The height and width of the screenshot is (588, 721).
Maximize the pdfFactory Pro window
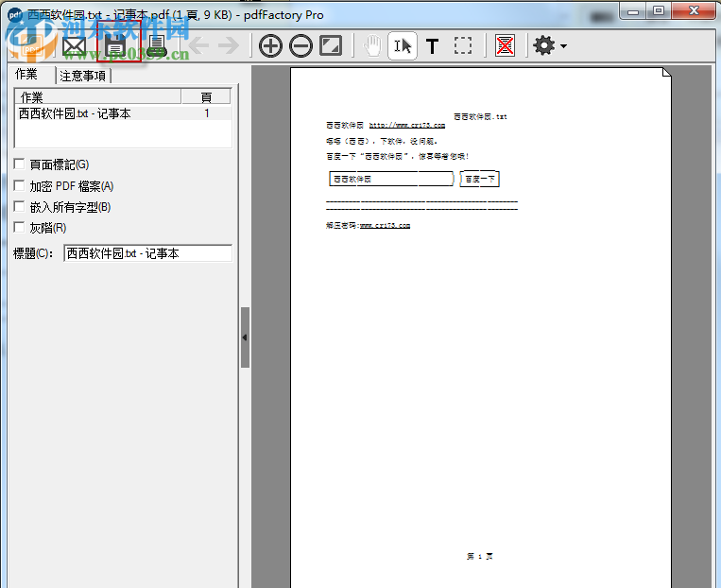click(659, 10)
